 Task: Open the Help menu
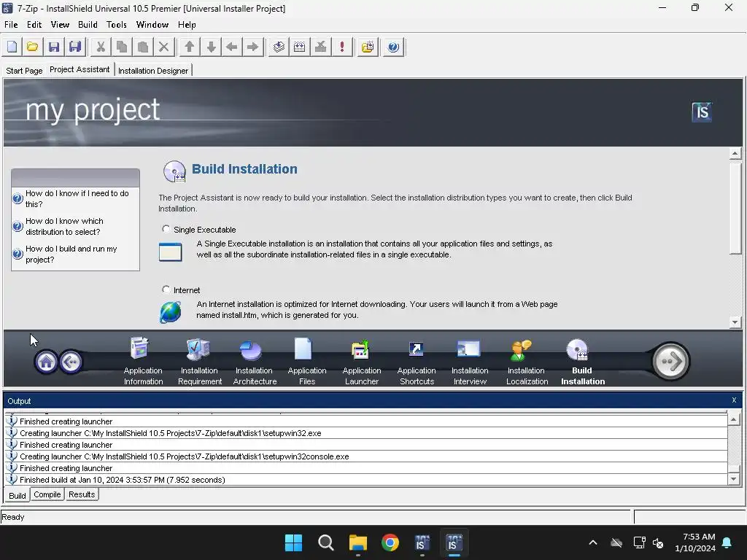coord(187,25)
